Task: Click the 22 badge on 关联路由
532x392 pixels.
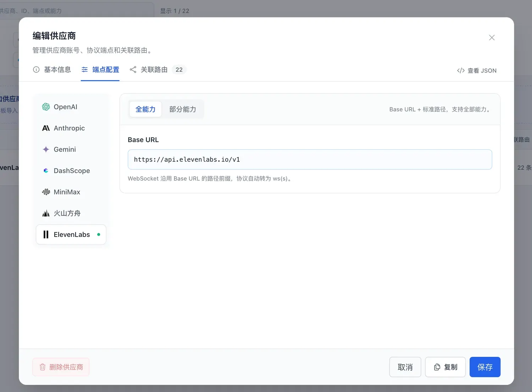Action: (179, 70)
